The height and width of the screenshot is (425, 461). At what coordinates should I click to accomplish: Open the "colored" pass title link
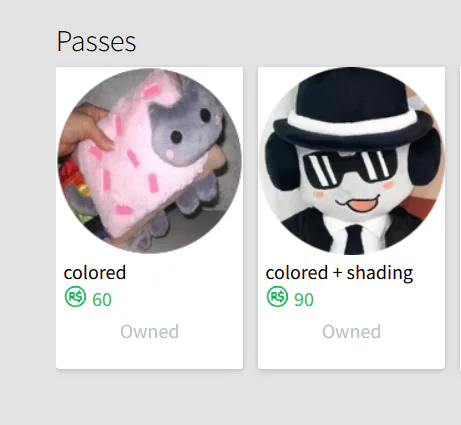[x=95, y=273]
